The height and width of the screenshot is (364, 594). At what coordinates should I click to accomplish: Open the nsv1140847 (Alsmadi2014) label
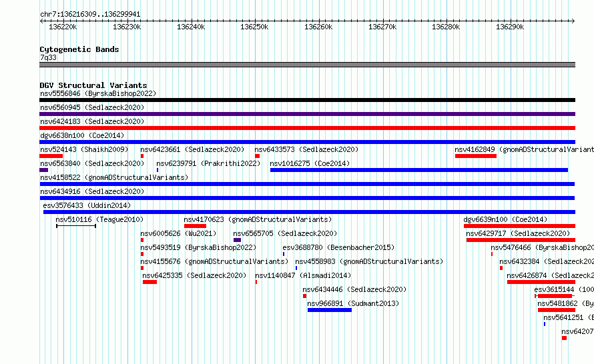[x=303, y=275]
